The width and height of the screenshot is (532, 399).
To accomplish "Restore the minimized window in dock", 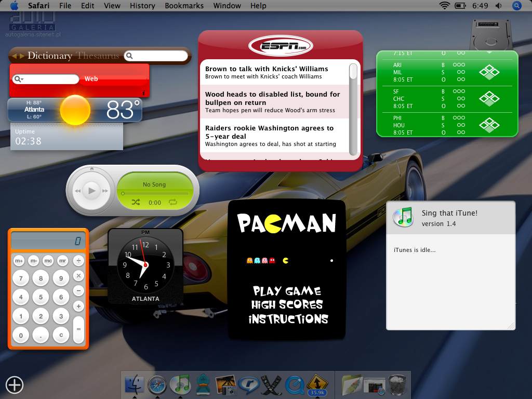I will coord(374,385).
